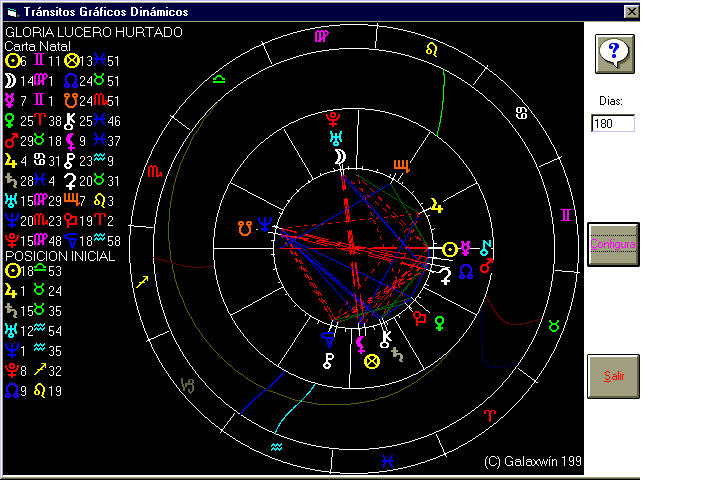This screenshot has width=723, height=489.
Task: Click the yellow Sagittarius arrow on the wheel
Action: tap(141, 283)
